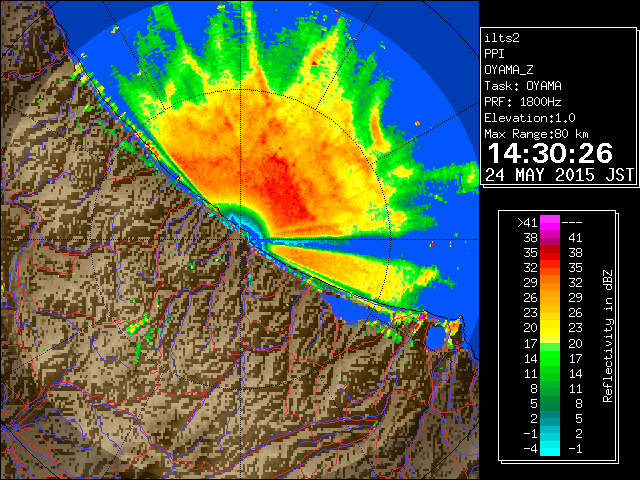Click the '---' legend upper bound text
640x480 pixels.
[572, 222]
